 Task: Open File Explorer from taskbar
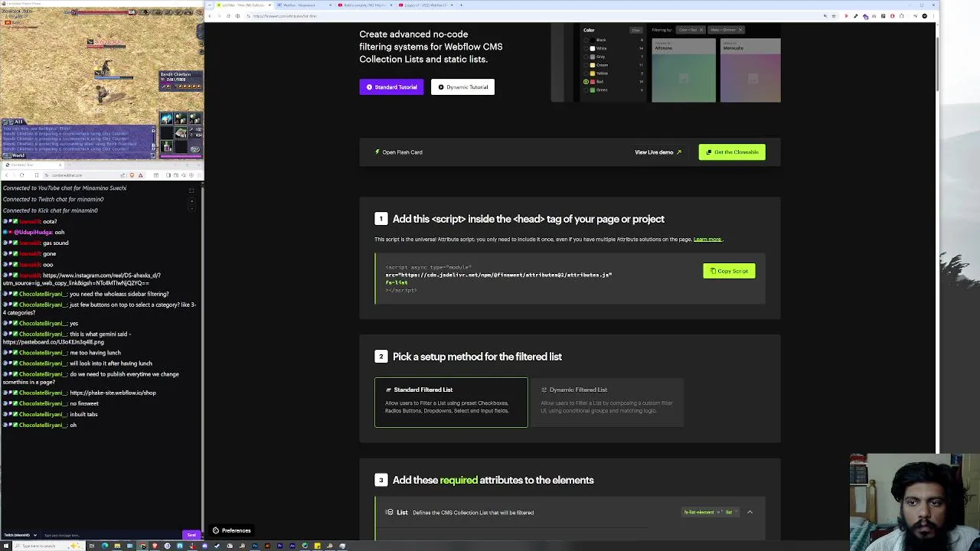(117, 546)
